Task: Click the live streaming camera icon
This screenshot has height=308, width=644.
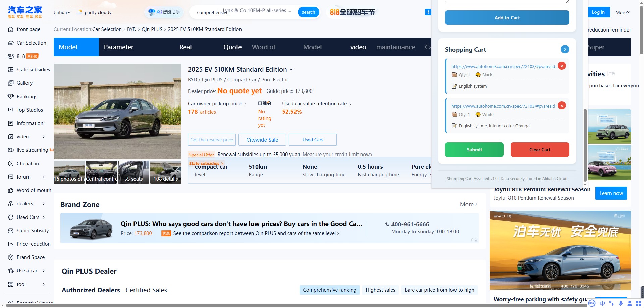Action: (x=11, y=150)
